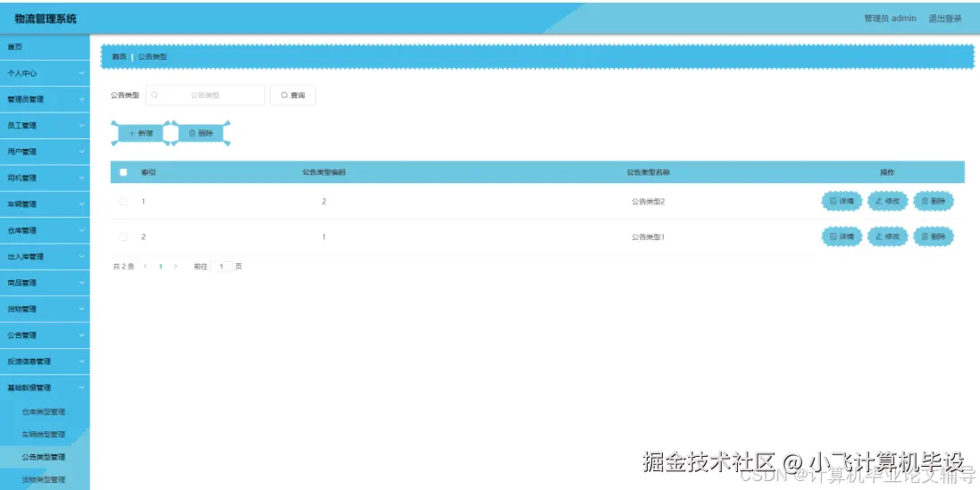Click the 前往 page number input

tap(222, 267)
